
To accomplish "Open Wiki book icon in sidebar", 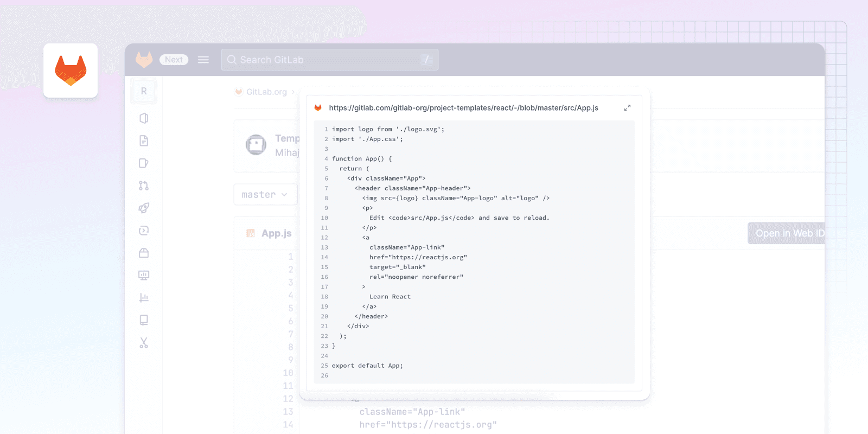I will click(x=144, y=320).
